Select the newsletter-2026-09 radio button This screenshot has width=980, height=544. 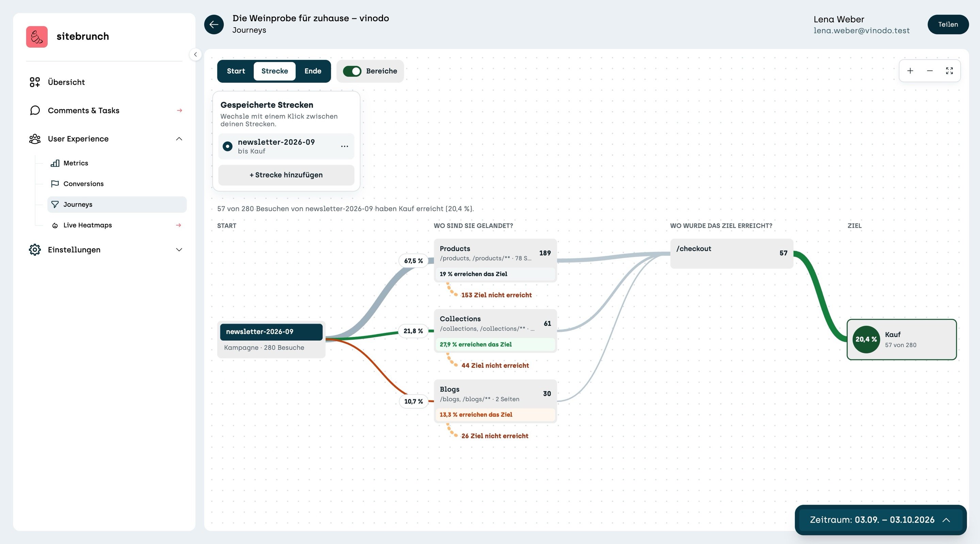click(228, 146)
